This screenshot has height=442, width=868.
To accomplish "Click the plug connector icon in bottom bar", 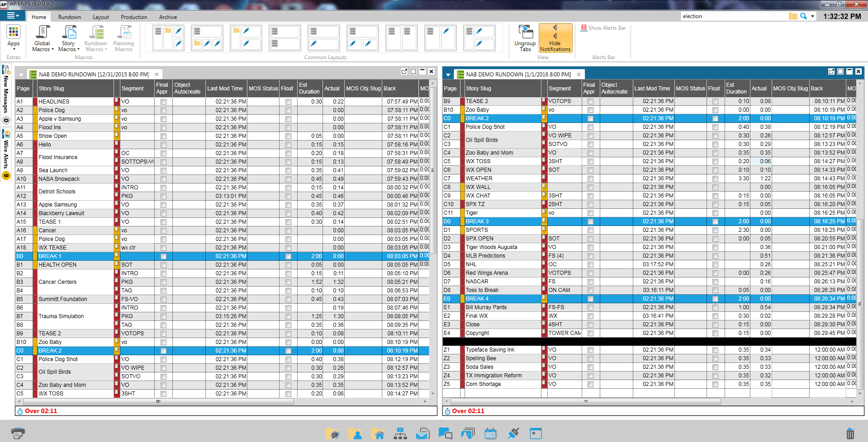I will tap(513, 434).
